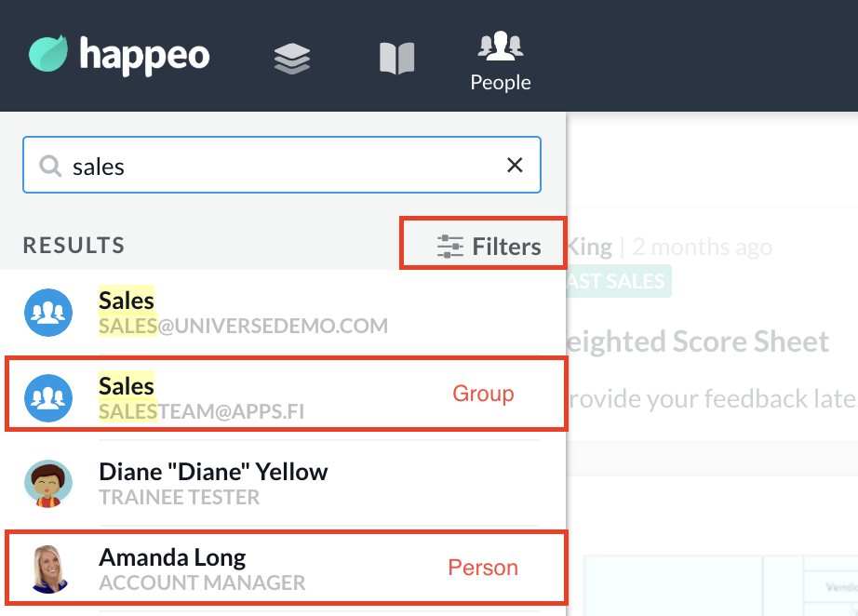Open Pages via the book icon
This screenshot has width=858, height=616.
coord(396,59)
